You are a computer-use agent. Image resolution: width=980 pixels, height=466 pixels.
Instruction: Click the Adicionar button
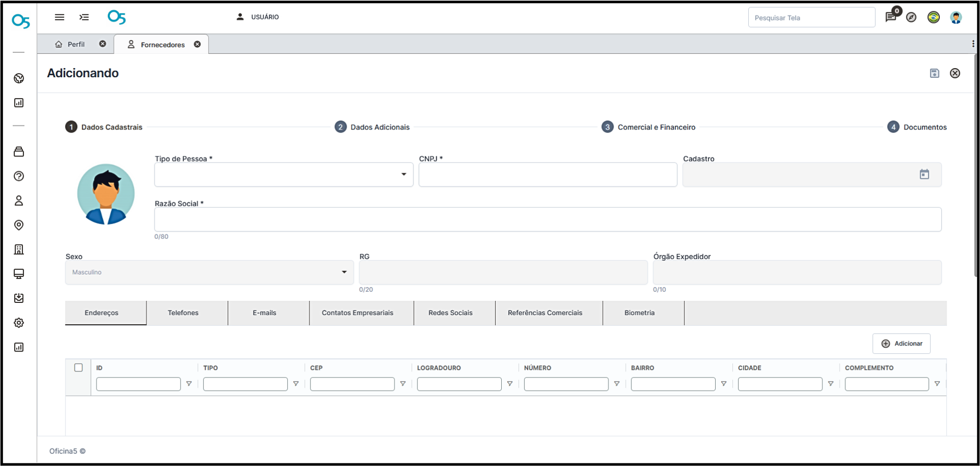[x=901, y=344]
